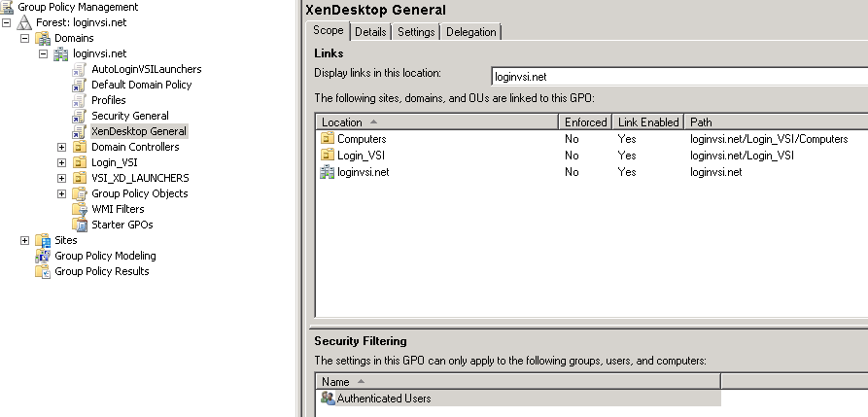Click the display links location field
Image resolution: width=868 pixels, height=417 pixels.
coord(678,75)
